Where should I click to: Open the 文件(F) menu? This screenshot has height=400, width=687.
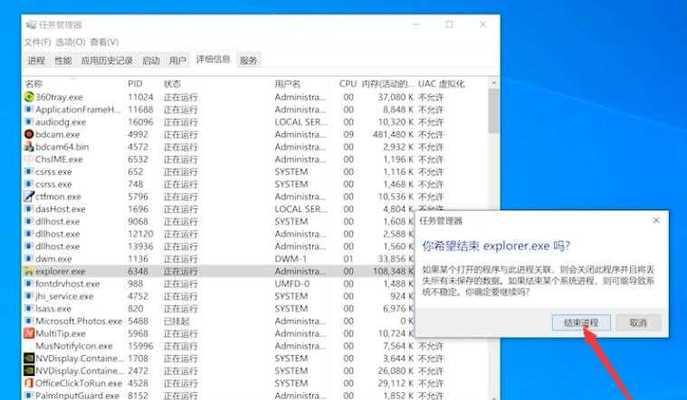point(38,42)
